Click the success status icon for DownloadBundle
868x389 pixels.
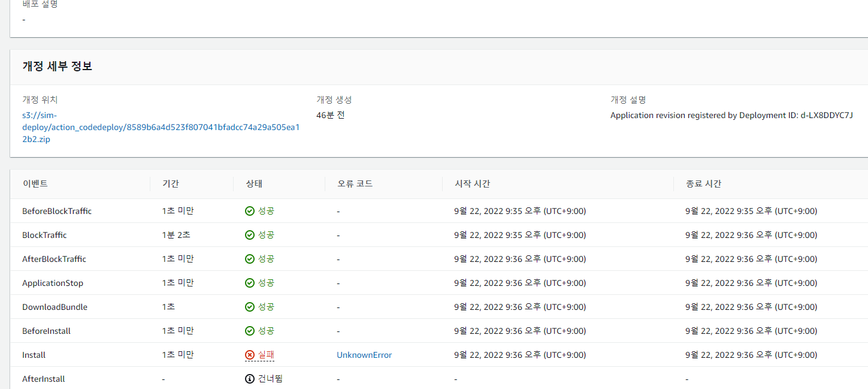249,306
